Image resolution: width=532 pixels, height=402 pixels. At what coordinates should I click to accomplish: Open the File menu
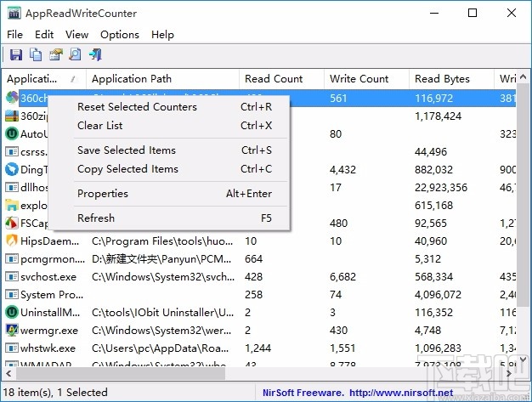click(x=14, y=35)
